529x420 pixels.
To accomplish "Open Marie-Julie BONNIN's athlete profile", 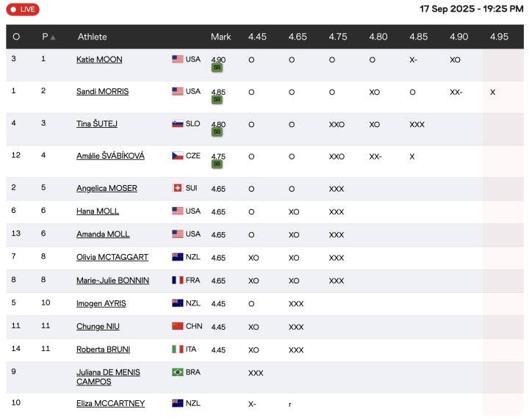I will [112, 280].
